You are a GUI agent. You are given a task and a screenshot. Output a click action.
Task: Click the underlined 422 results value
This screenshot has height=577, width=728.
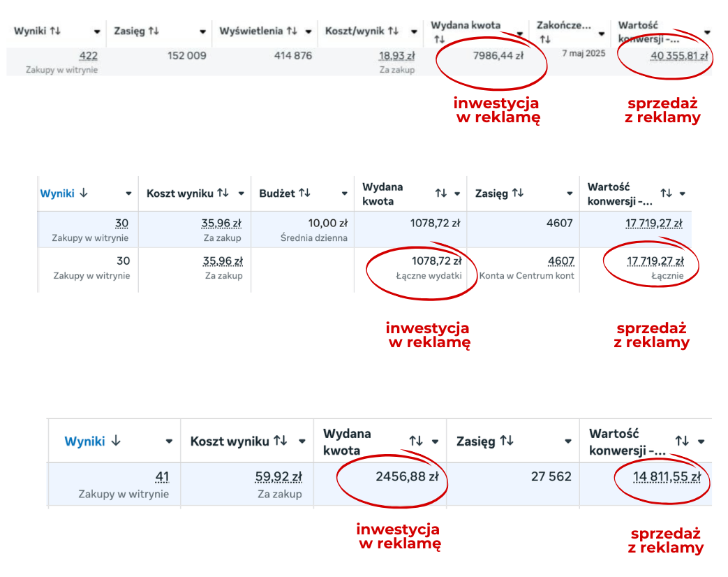point(88,56)
